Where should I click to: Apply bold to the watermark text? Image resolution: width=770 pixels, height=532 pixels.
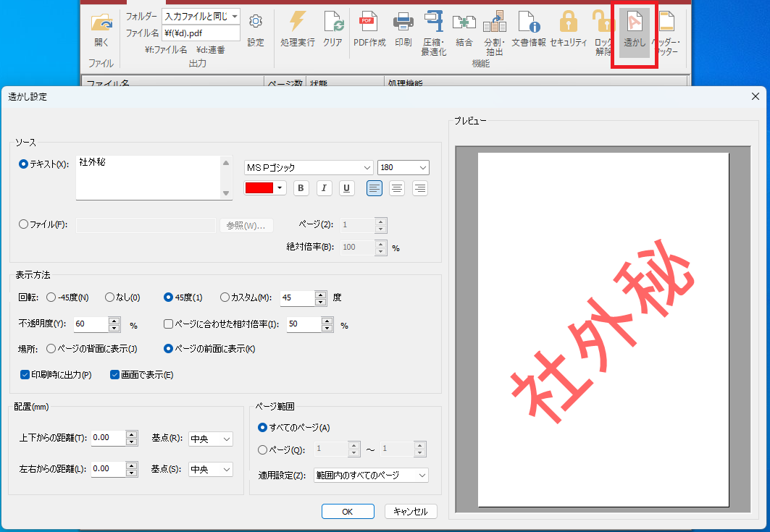pyautogui.click(x=301, y=188)
